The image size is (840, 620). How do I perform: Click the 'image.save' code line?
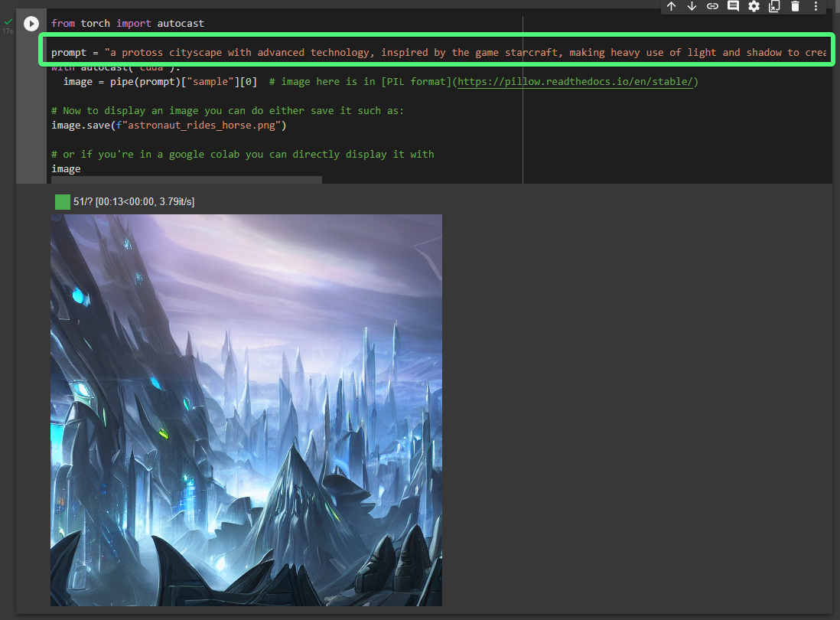point(169,126)
